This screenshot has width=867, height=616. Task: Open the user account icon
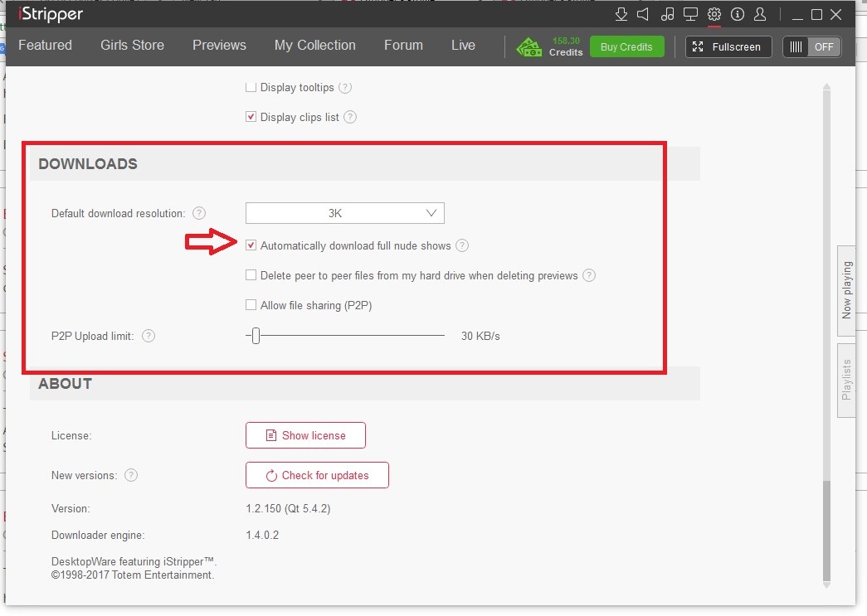pos(760,14)
